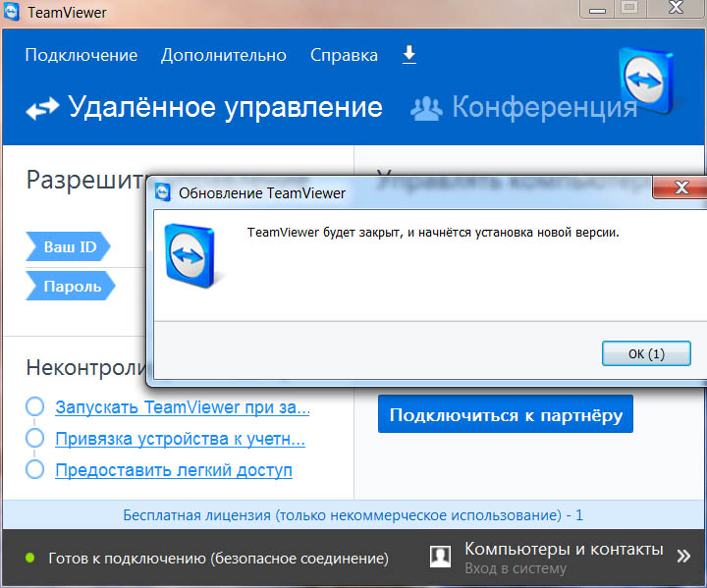Image resolution: width=707 pixels, height=588 pixels.
Task: Click the contacts avatar icon
Action: pyautogui.click(x=440, y=557)
